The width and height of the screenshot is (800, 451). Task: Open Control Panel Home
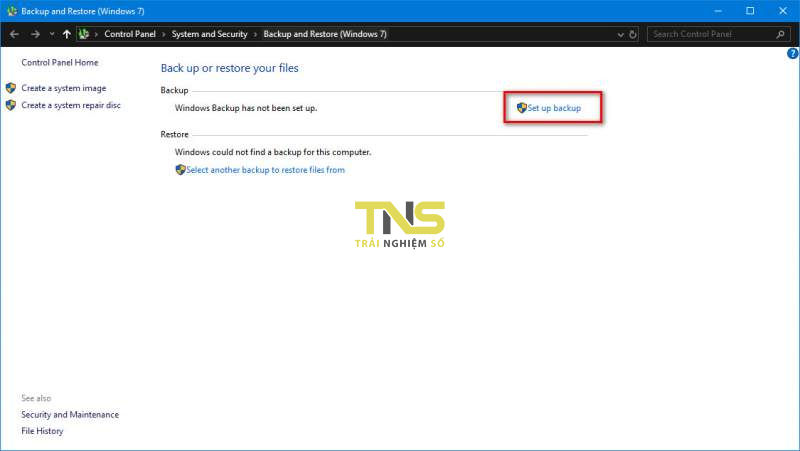tap(60, 62)
